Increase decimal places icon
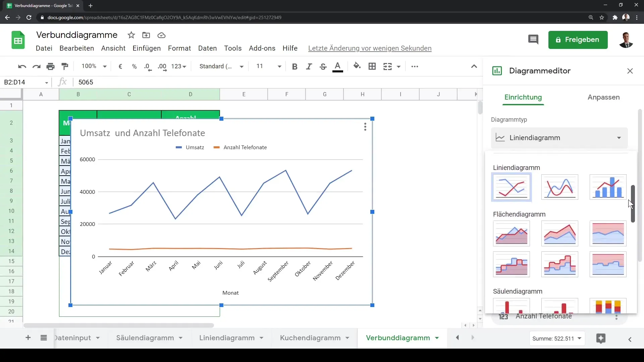The image size is (644, 362). tap(162, 67)
